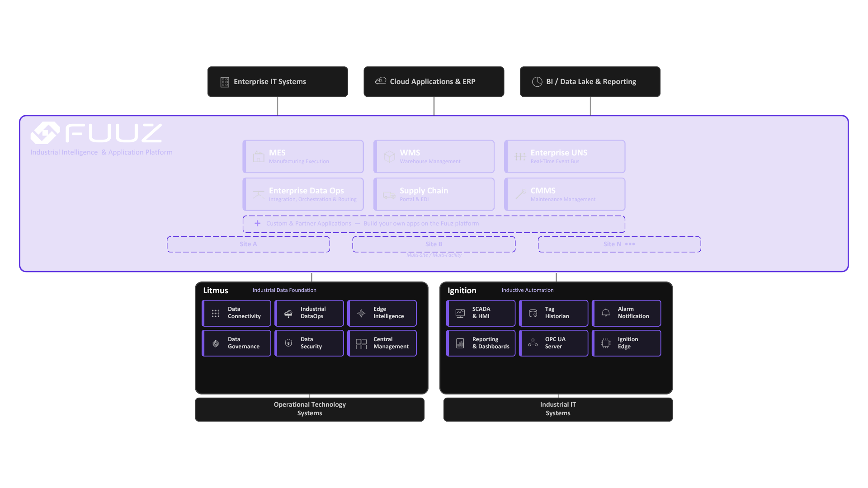Select the OPC UA Server tile
Viewport: 868px width, 488px height.
tap(554, 343)
